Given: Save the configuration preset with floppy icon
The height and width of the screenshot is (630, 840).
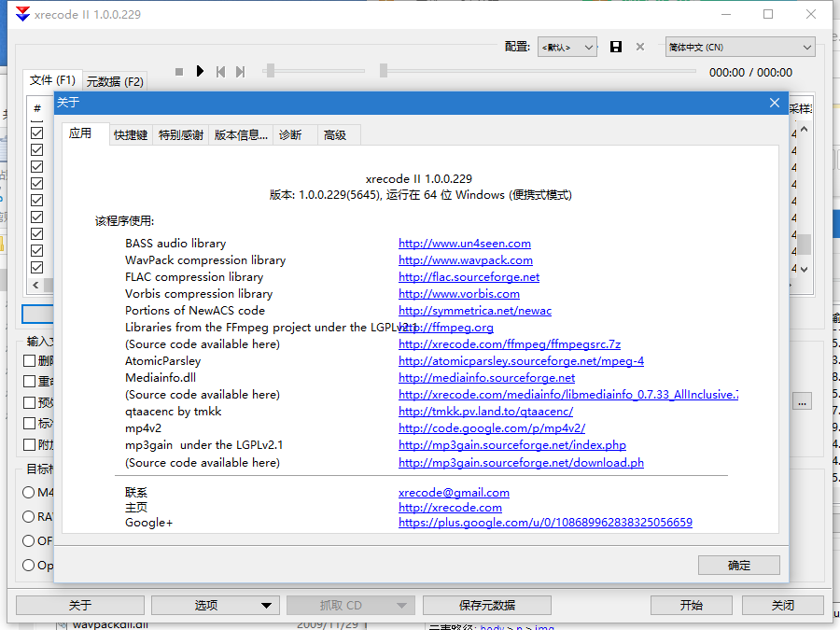Looking at the screenshot, I should (616, 47).
